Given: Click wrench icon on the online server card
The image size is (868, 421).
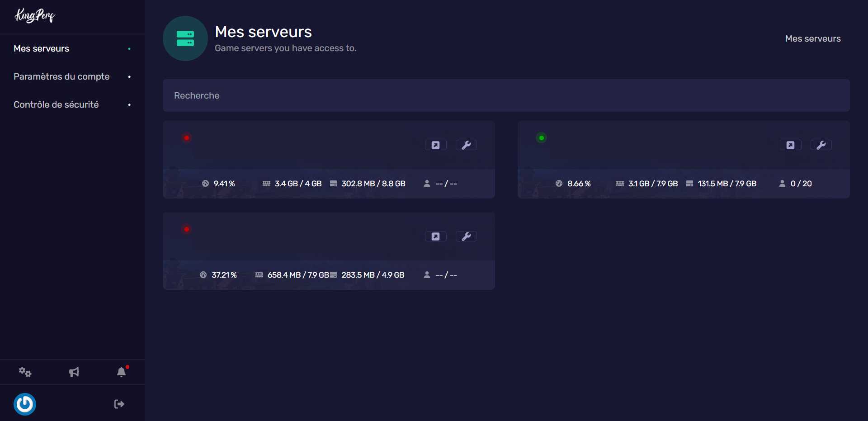Looking at the screenshot, I should click(821, 145).
